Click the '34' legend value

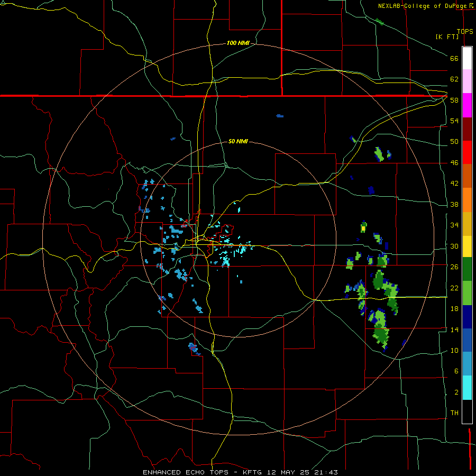[x=454, y=225]
